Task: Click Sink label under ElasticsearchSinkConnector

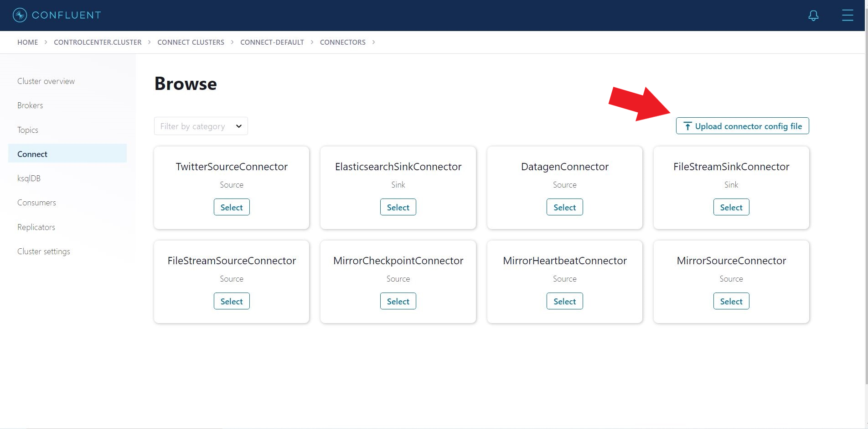Action: click(398, 185)
